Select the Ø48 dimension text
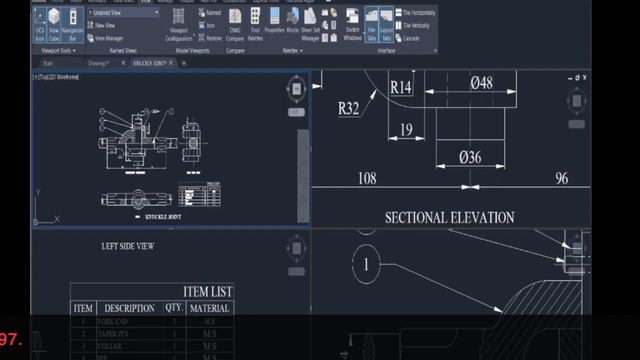Image resolution: width=640 pixels, height=360 pixels. [x=482, y=83]
